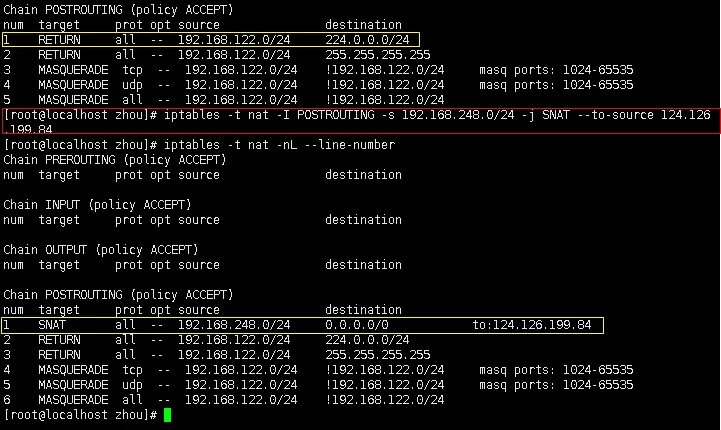Click "224.0.0.0/24" in the rule 2 RETURN row
721x430 pixels.
pos(367,340)
